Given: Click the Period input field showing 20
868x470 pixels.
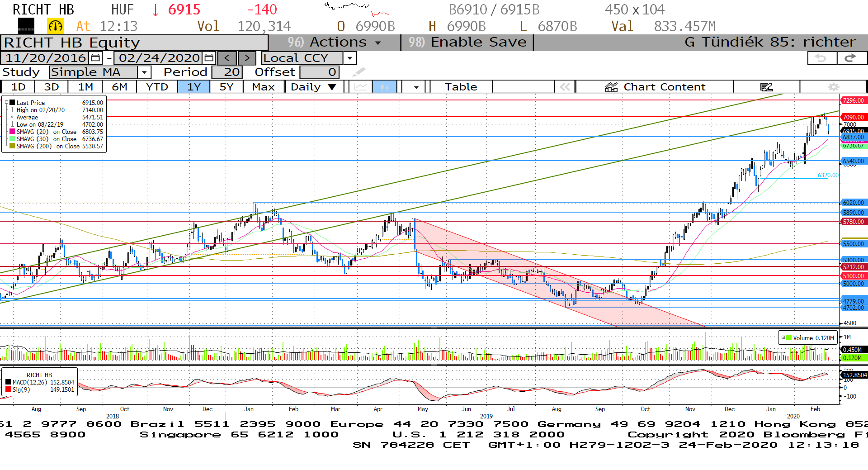Looking at the screenshot, I should point(227,72).
